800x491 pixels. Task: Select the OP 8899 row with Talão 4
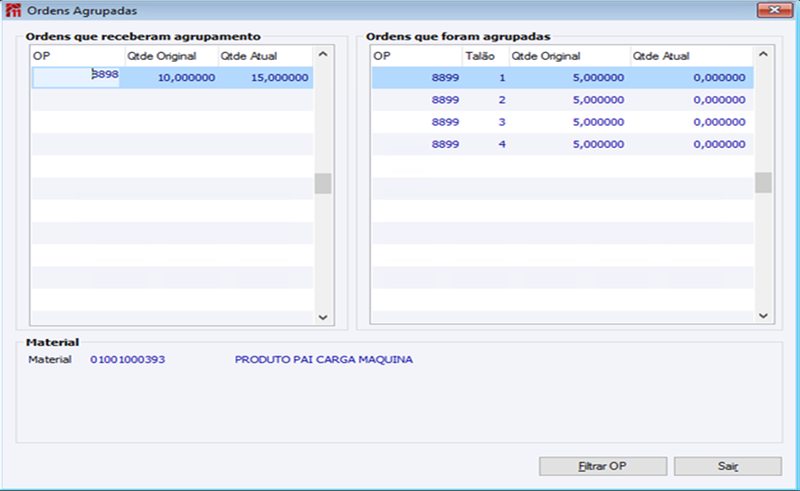[562, 144]
